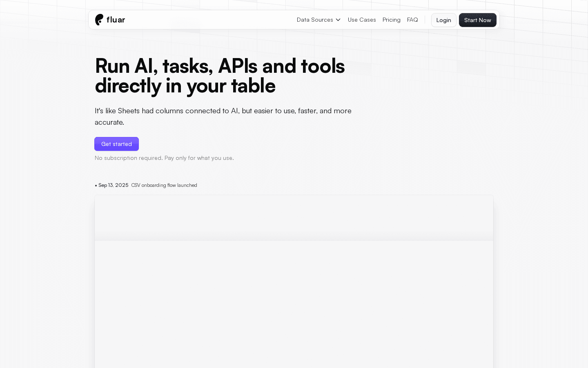Image resolution: width=588 pixels, height=368 pixels.
Task: Click the product demo preview area
Action: (x=294, y=282)
